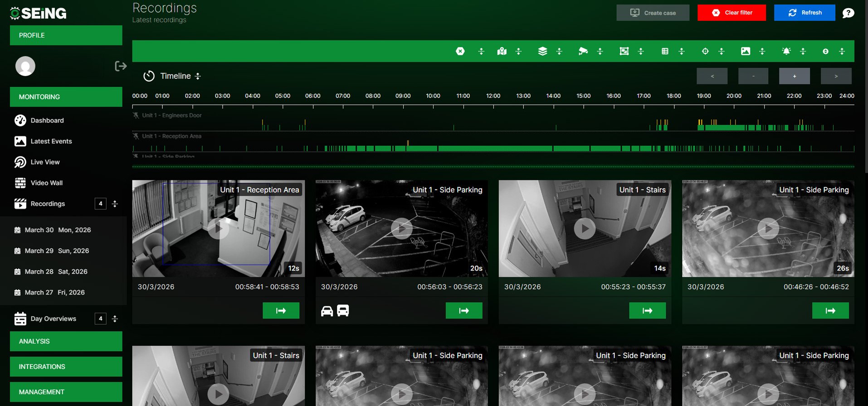Expand arrows beside Day Overviews in sidebar

(115, 319)
